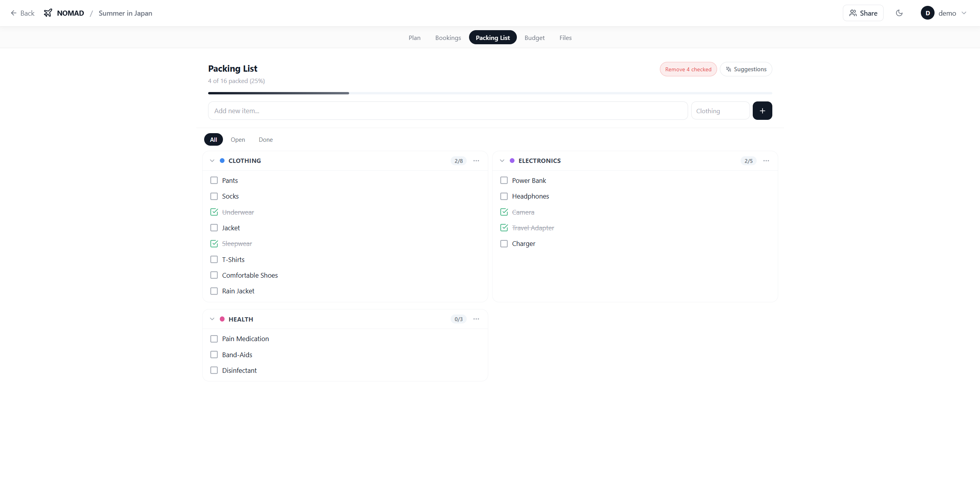Open the Suggestions button
The image size is (980, 486).
coord(746,69)
